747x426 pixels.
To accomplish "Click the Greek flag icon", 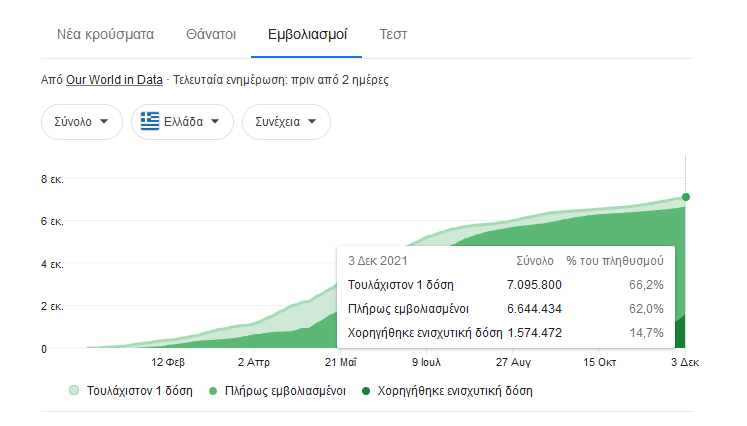I will 150,122.
